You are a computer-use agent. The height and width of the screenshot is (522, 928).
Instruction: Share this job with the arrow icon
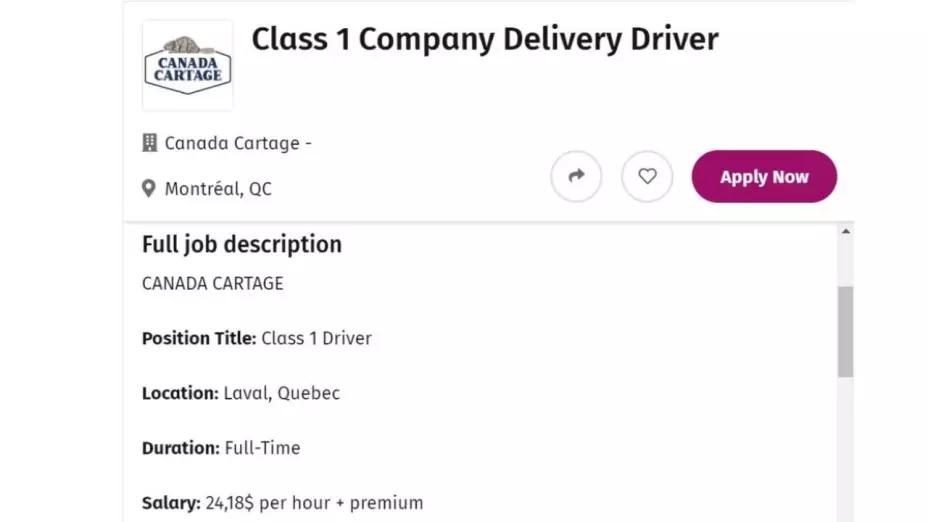pos(576,176)
